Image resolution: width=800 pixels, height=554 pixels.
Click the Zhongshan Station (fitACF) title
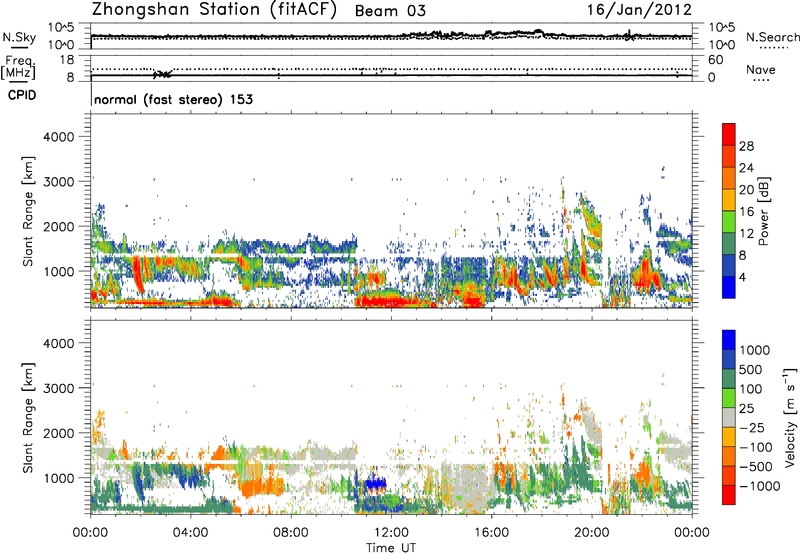tap(214, 10)
